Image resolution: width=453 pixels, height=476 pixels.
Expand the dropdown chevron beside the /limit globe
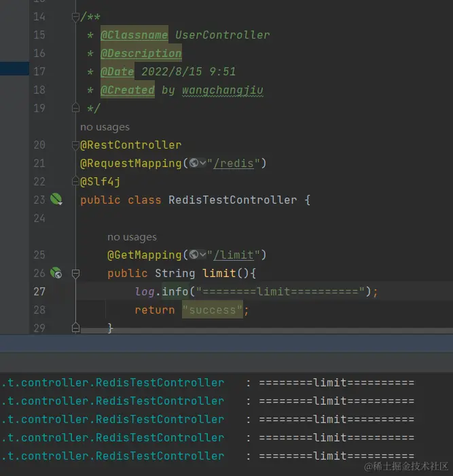202,255
